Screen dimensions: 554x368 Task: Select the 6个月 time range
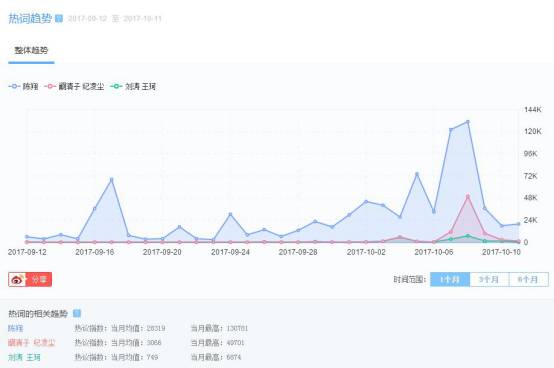(529, 279)
